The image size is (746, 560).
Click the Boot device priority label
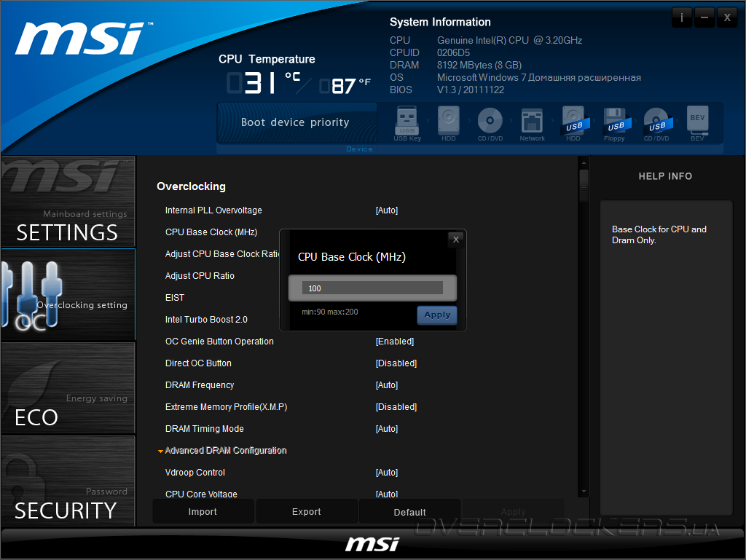pyautogui.click(x=295, y=122)
